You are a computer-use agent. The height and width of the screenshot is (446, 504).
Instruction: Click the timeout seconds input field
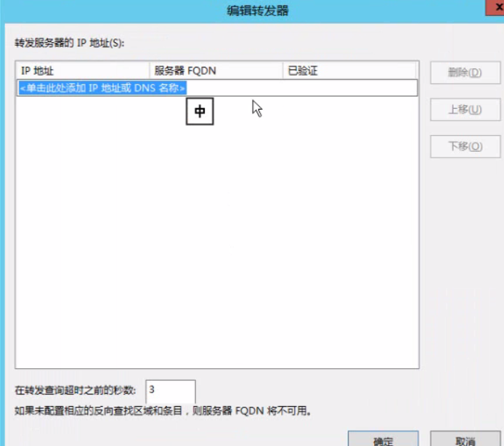(x=171, y=391)
